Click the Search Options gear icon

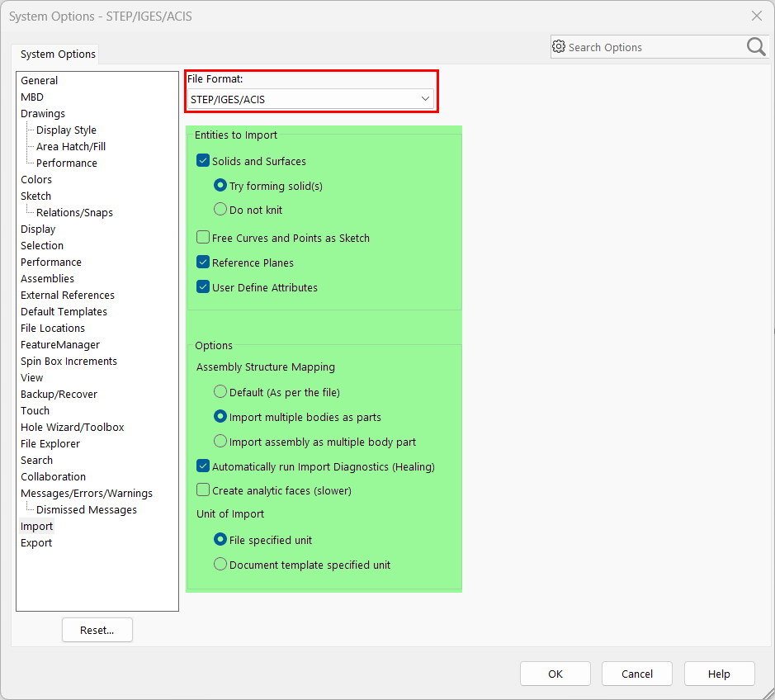coord(559,47)
